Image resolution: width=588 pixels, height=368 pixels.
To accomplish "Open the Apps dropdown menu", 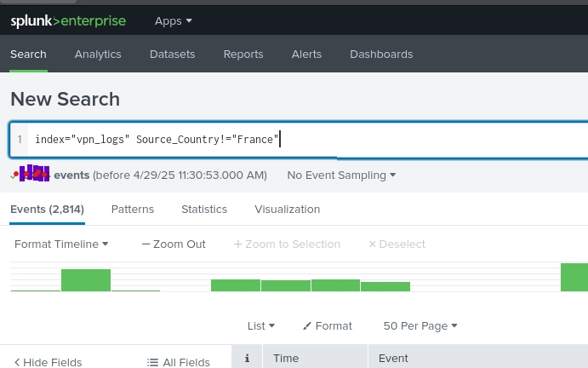I will tap(174, 21).
